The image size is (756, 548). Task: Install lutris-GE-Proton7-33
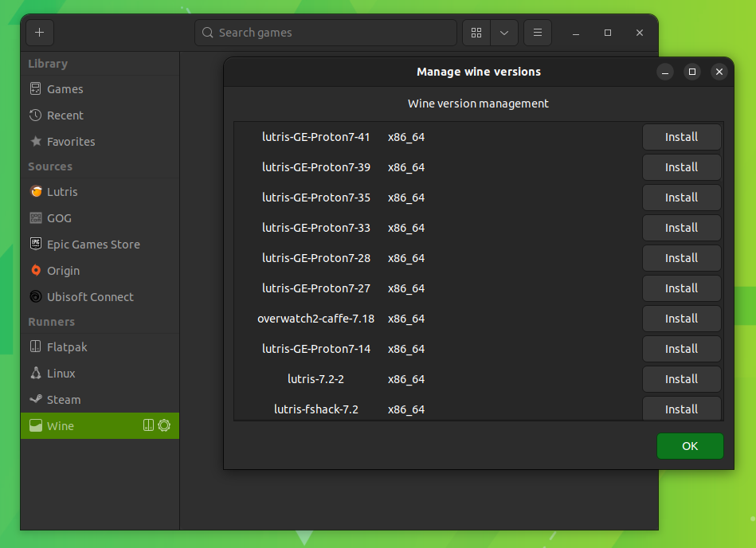[681, 228]
